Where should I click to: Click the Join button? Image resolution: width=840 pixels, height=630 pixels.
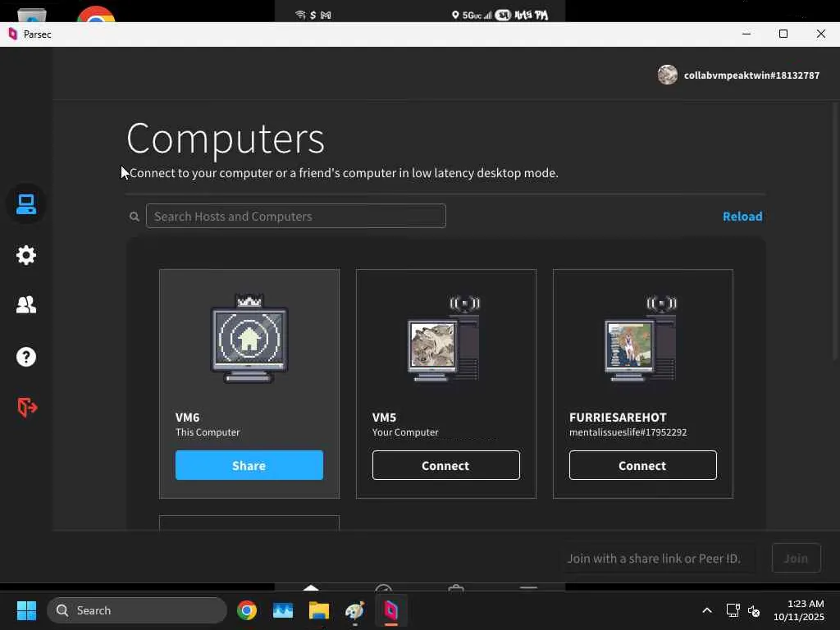click(x=796, y=558)
